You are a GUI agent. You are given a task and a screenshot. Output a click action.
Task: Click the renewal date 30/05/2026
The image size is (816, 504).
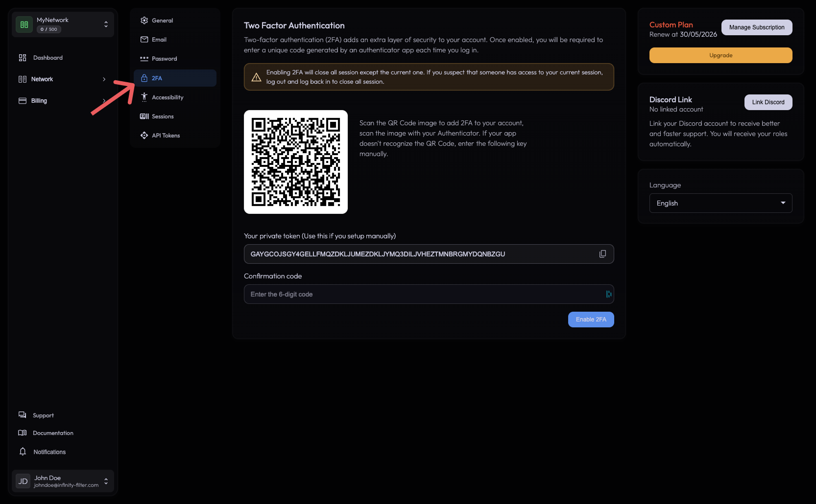698,34
